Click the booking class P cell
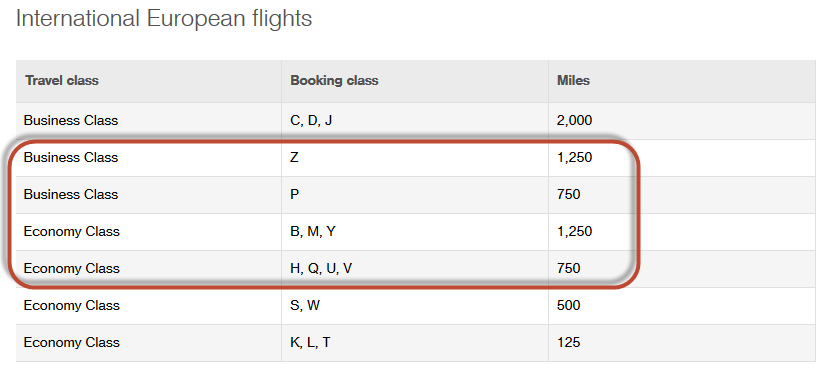The image size is (838, 371). 294,195
